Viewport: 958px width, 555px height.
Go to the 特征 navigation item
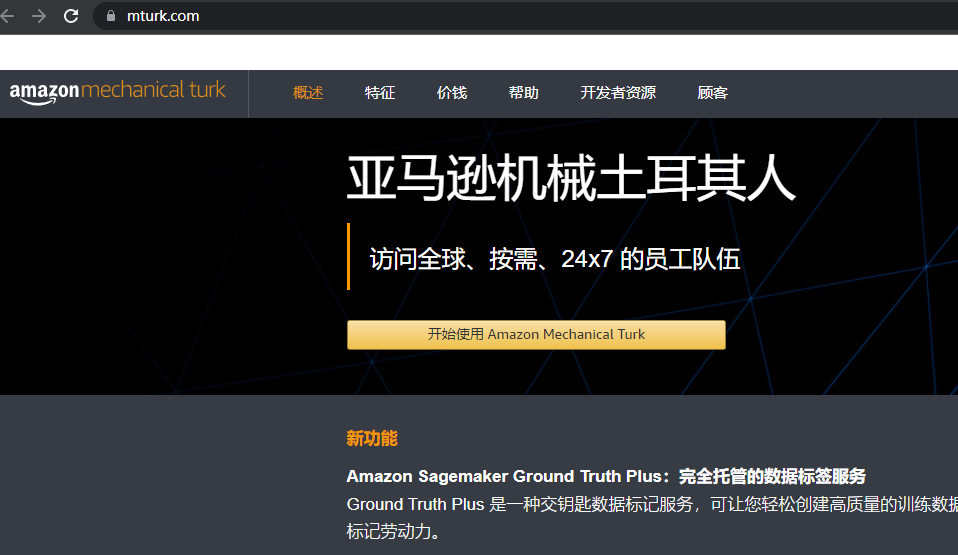380,93
